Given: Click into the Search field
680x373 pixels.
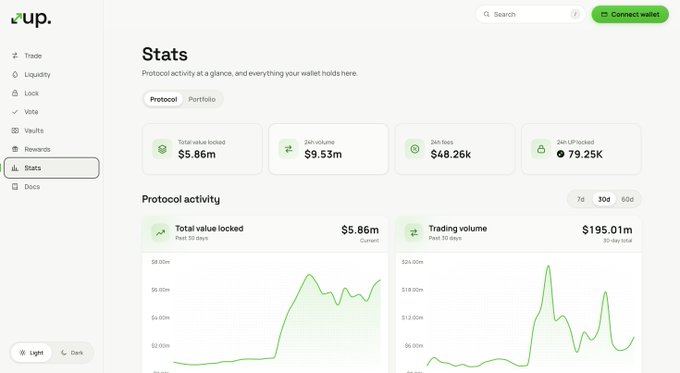Looking at the screenshot, I should pyautogui.click(x=530, y=14).
